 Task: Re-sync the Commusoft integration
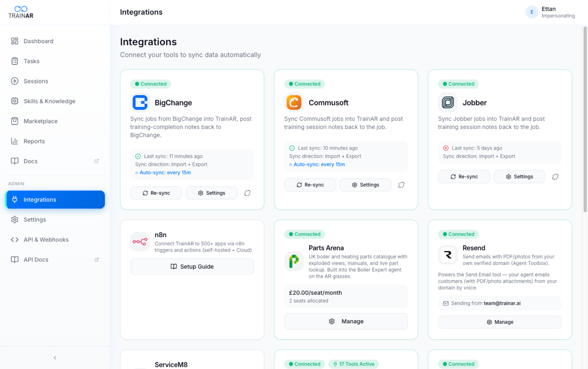310,185
